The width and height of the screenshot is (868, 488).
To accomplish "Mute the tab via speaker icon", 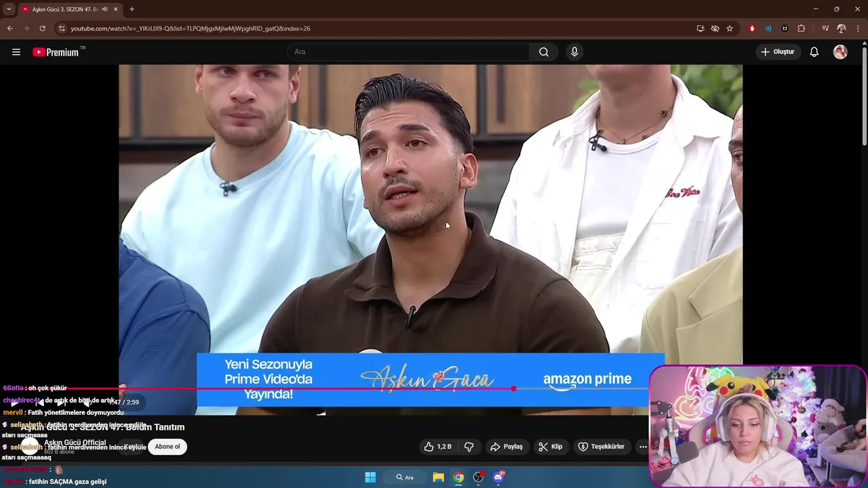I will [104, 9].
